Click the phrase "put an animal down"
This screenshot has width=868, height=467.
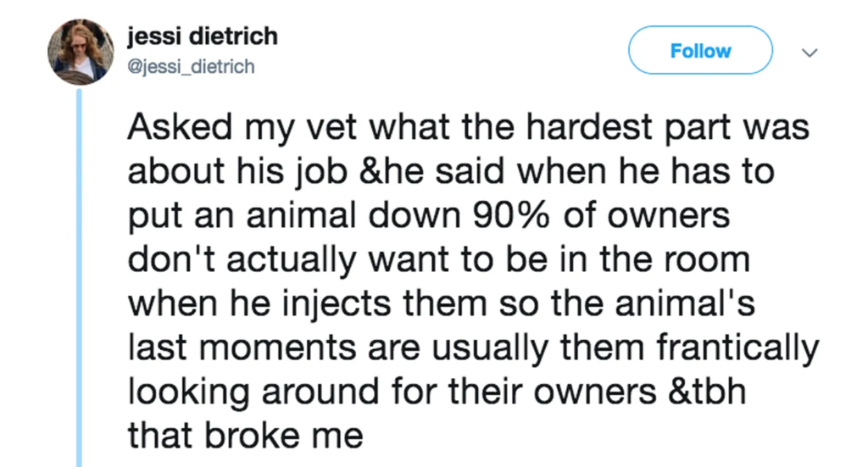pos(294,216)
